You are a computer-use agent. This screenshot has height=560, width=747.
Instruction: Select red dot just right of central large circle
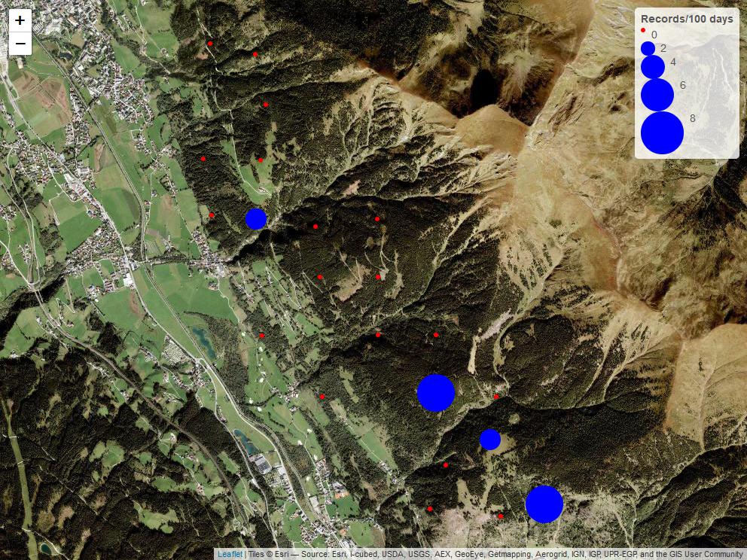click(x=496, y=397)
